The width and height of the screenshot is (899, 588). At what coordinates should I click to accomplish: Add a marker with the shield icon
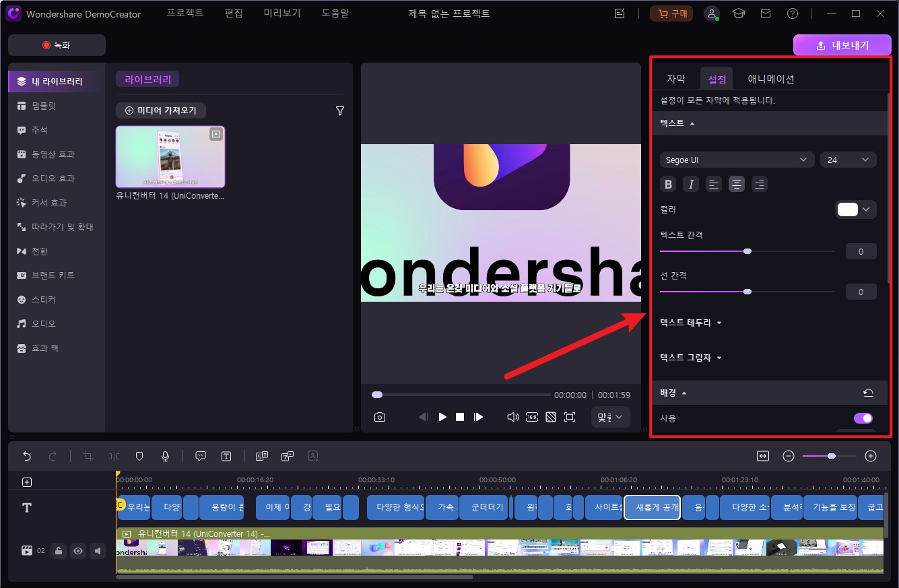pos(139,456)
